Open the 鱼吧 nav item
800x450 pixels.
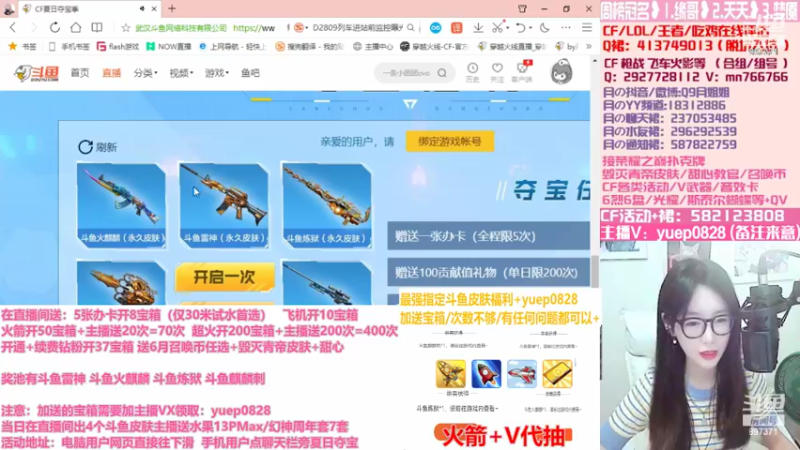click(x=250, y=73)
